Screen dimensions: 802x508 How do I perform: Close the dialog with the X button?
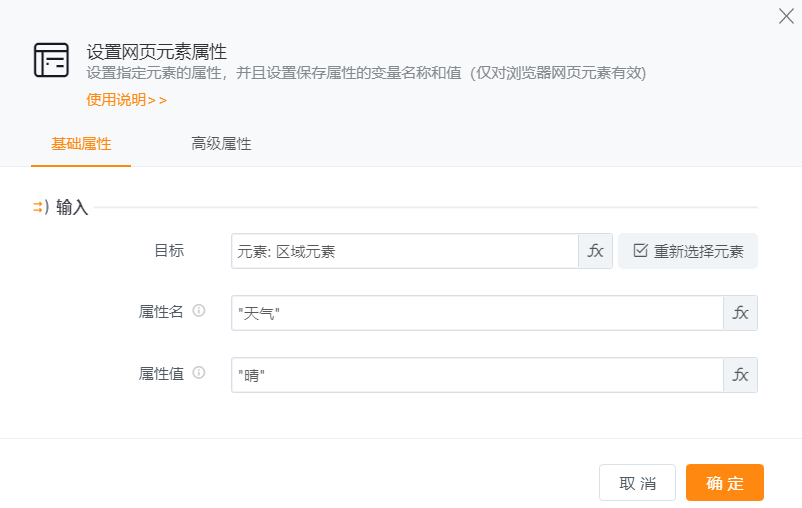(x=786, y=16)
